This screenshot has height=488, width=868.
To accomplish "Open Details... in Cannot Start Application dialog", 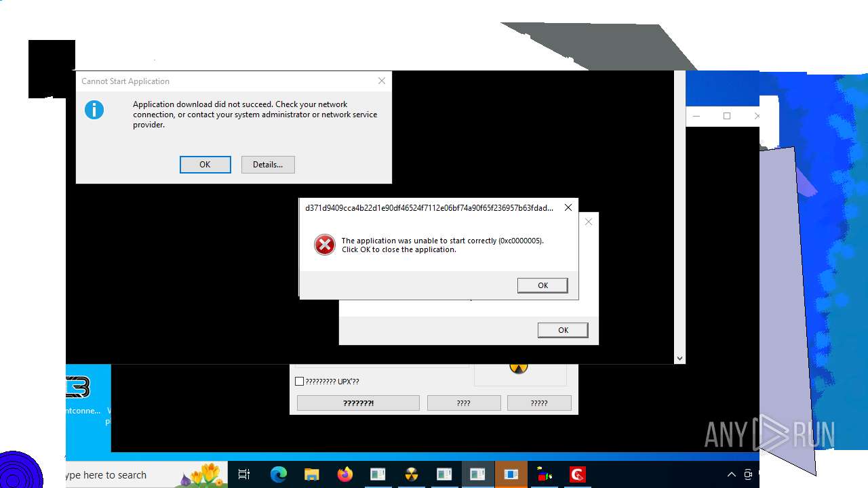I will pyautogui.click(x=268, y=165).
